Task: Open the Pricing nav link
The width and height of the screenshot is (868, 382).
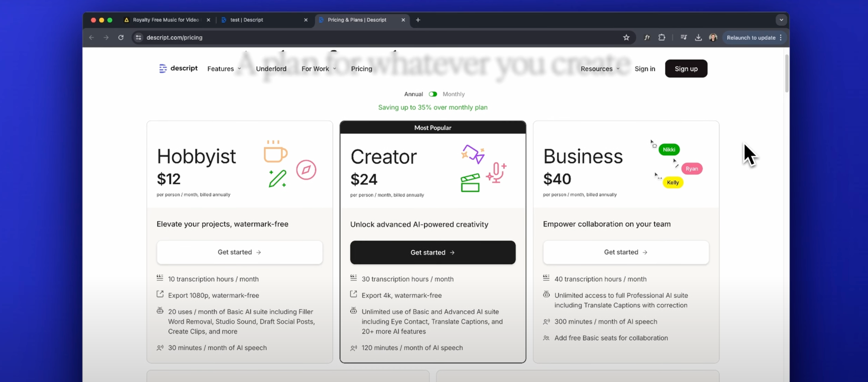Action: coord(362,69)
